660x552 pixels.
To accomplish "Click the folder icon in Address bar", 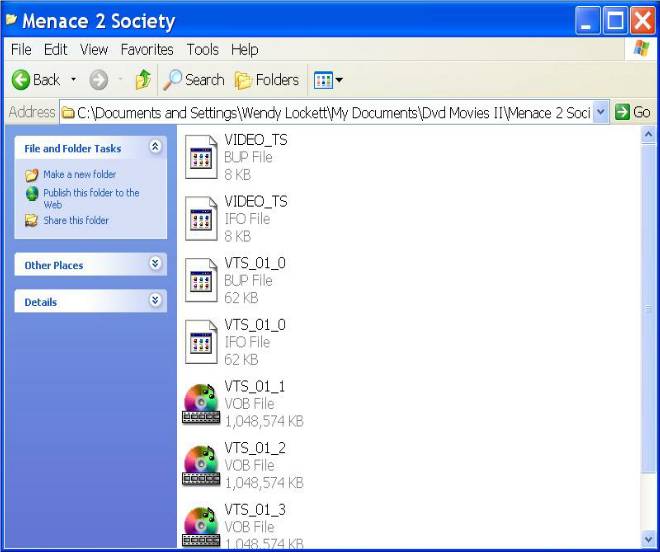I will tap(68, 112).
